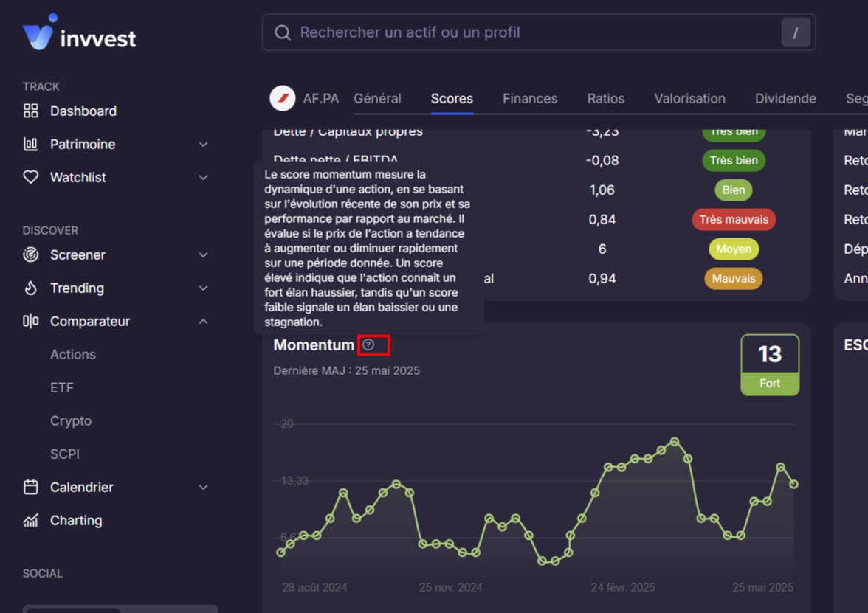Click the Trending flame icon

click(31, 288)
